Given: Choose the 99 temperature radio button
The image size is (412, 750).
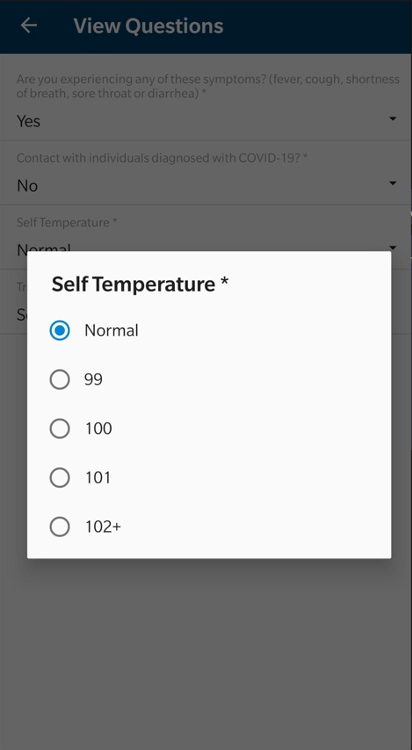Looking at the screenshot, I should [x=60, y=379].
